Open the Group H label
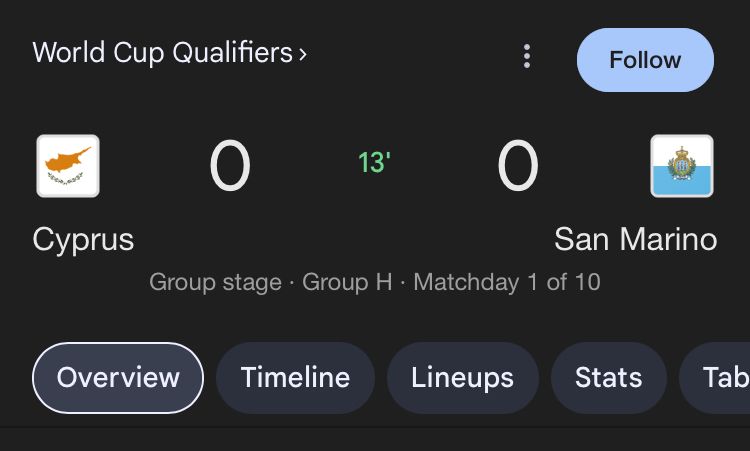 point(347,282)
